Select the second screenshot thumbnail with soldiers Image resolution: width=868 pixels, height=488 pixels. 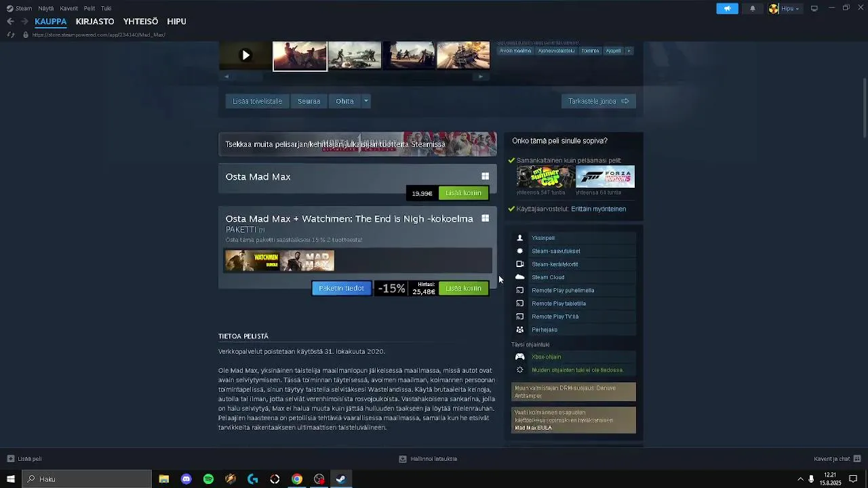click(354, 56)
